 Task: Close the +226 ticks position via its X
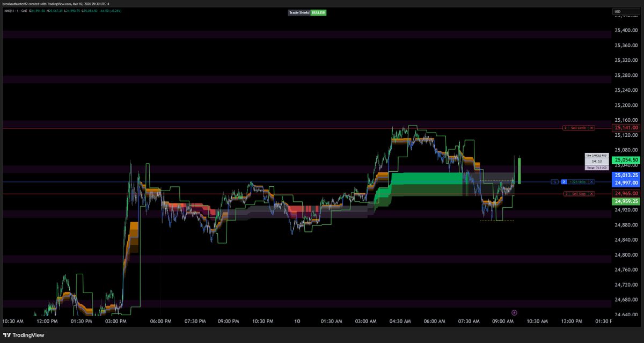pyautogui.click(x=591, y=182)
